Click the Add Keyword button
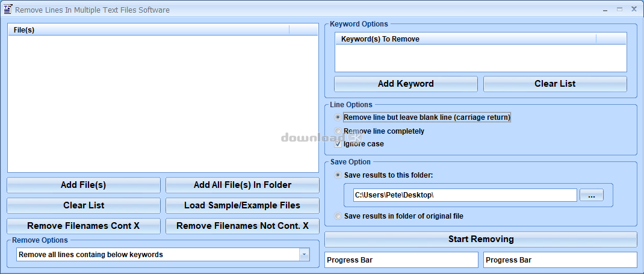 point(406,84)
